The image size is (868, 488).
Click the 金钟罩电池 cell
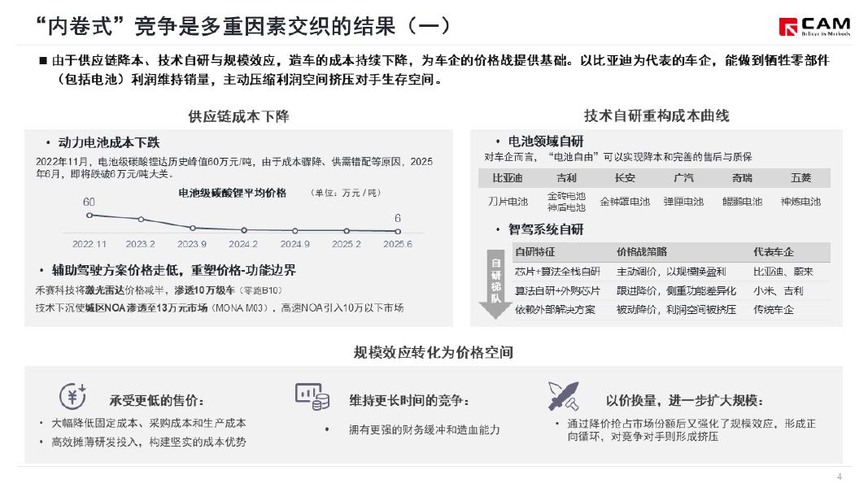(x=625, y=202)
